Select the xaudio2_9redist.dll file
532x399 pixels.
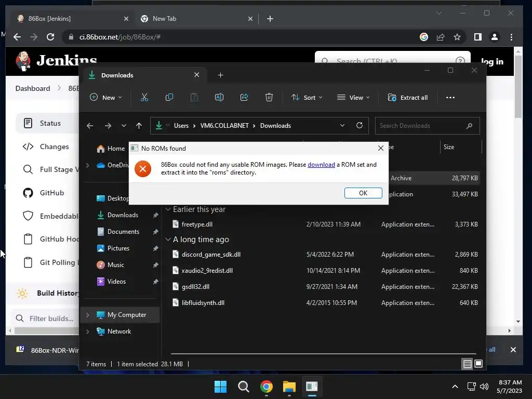(207, 270)
